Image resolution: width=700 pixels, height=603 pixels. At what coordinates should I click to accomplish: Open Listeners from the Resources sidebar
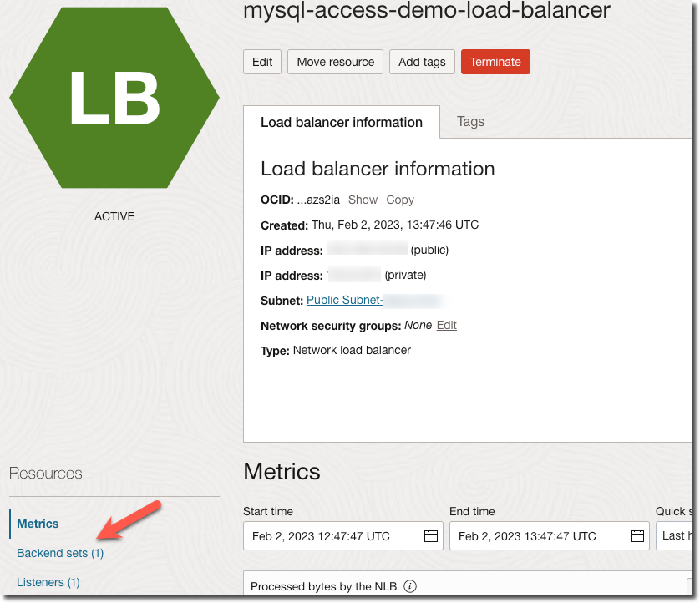(x=48, y=582)
